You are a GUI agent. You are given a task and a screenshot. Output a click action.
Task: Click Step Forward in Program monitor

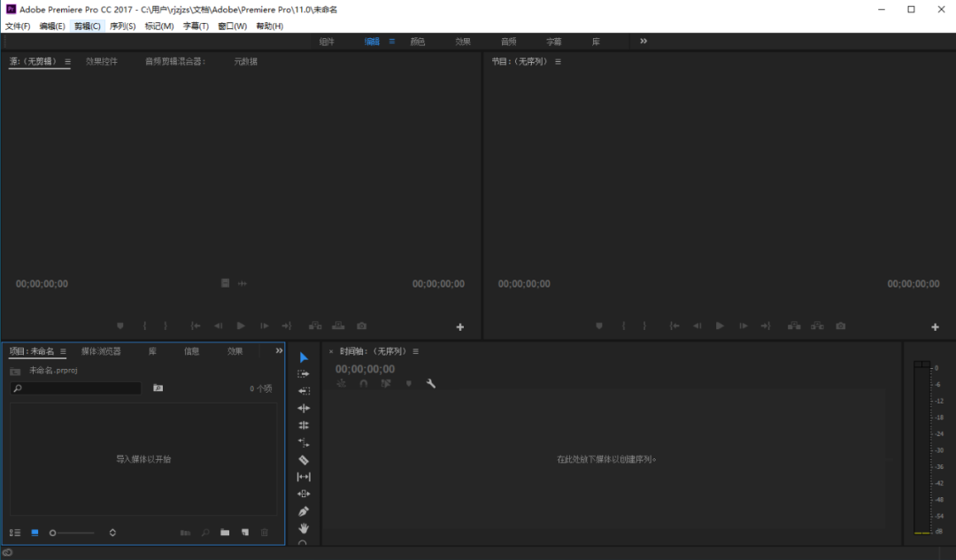[744, 326]
